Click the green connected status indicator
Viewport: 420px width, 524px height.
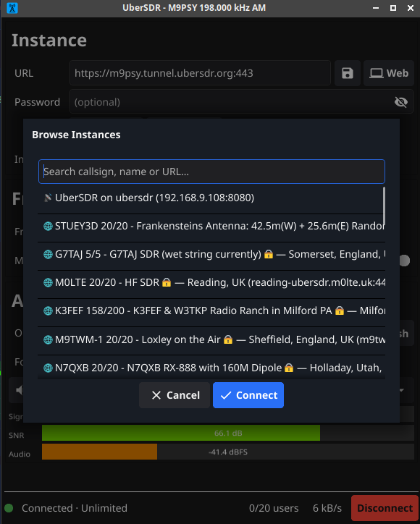(x=9, y=508)
